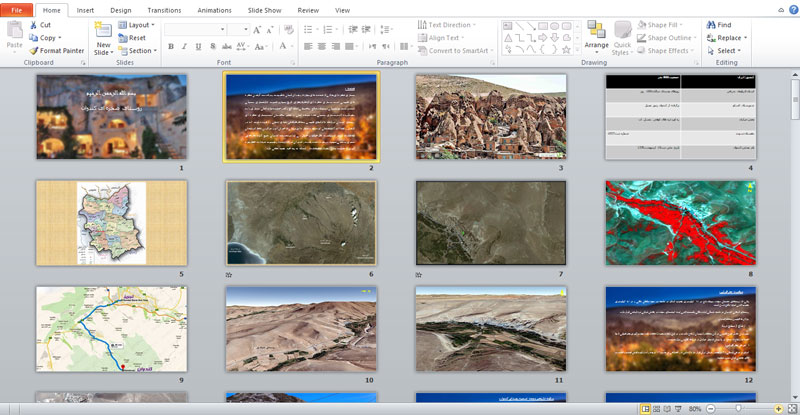Switch to Normal view in status bar
The width and height of the screenshot is (800, 415).
(x=645, y=409)
